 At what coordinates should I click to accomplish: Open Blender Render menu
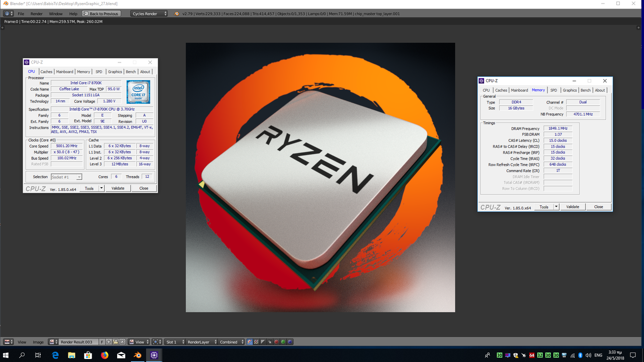click(x=36, y=14)
